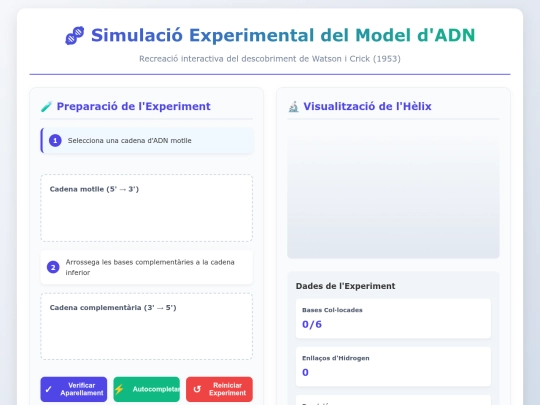
Task: Click the 'Simulació Experimental del Model d'ADN' heading
Action: [x=283, y=35]
